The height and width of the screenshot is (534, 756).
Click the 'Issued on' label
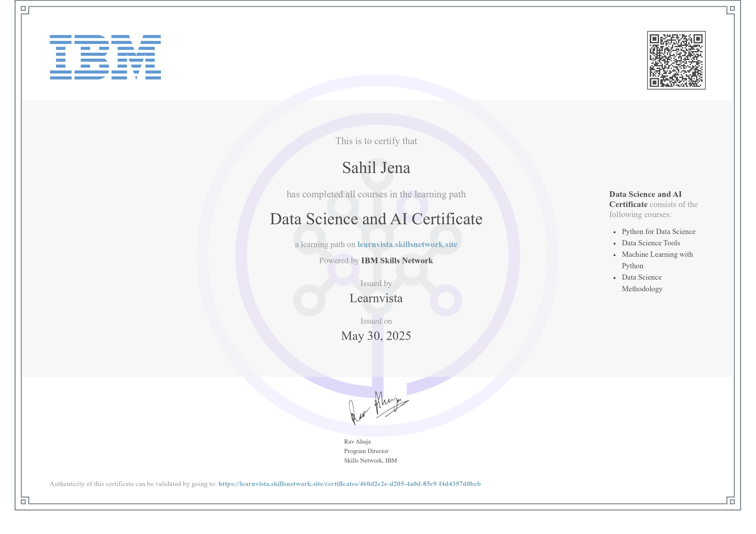tap(376, 321)
